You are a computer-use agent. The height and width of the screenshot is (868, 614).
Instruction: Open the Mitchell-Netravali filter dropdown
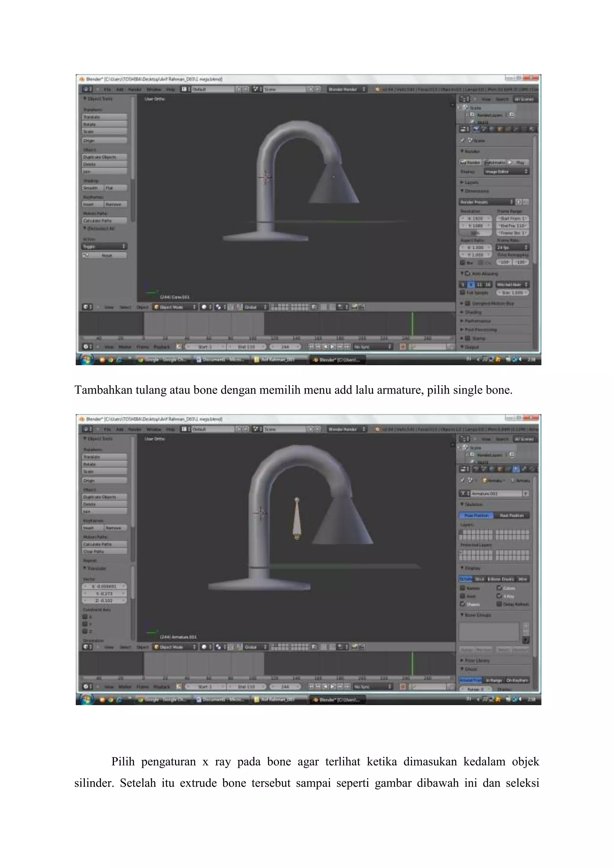pos(512,284)
